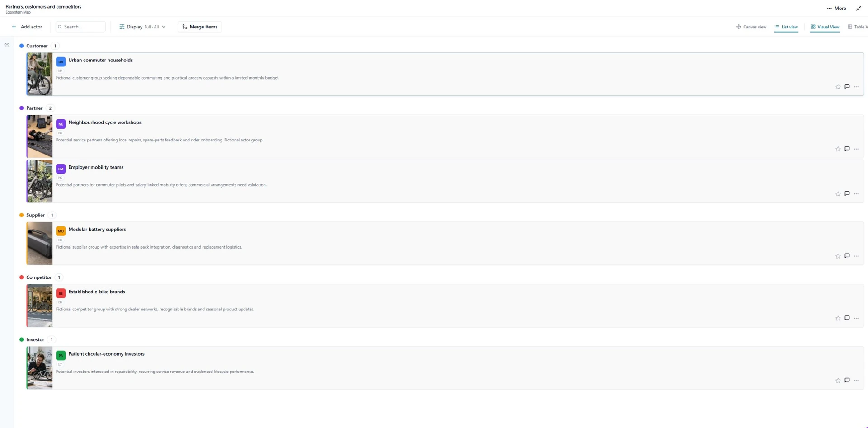
Task: Click the Add actor button
Action: click(27, 27)
